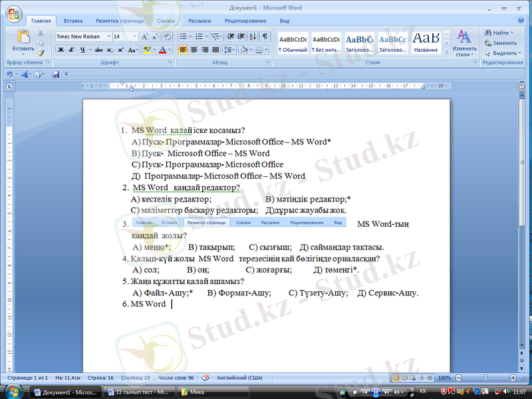Open the Рецензирование ribbon tab
The height and width of the screenshot is (399, 532).
245,21
